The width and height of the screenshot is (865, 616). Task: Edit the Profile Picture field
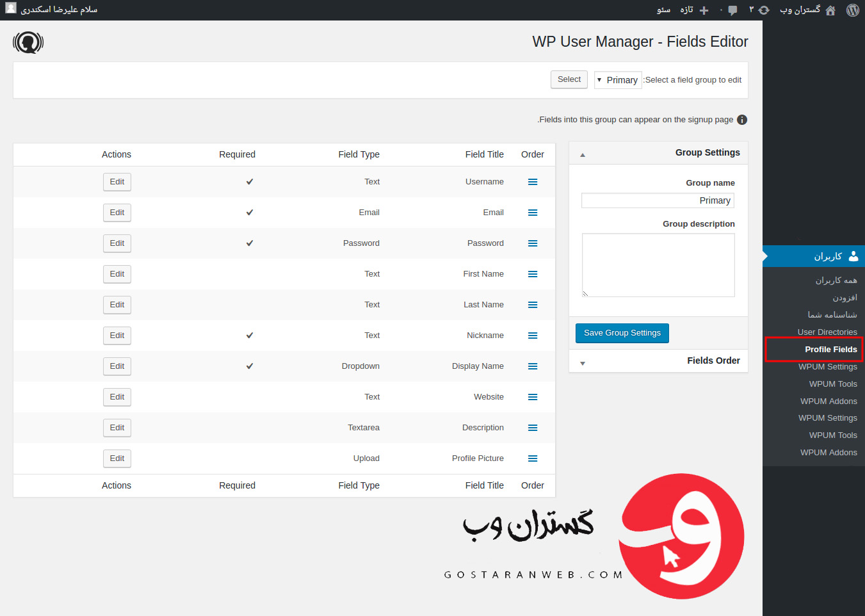point(117,458)
